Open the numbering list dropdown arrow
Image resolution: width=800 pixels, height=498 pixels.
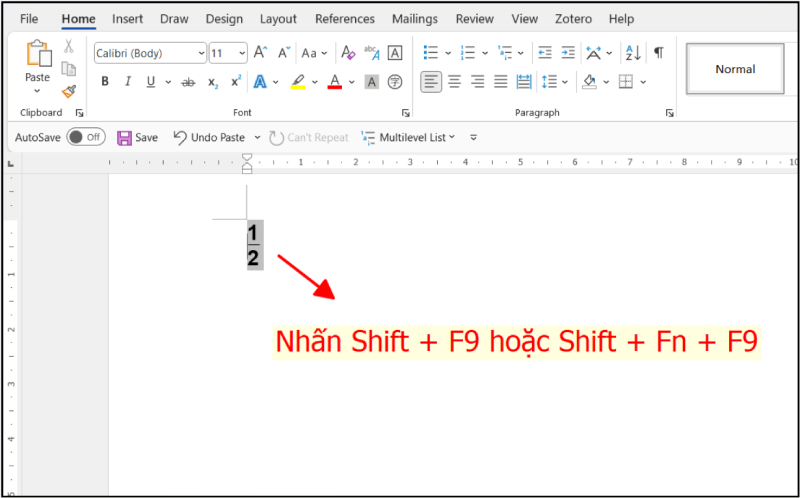tap(485, 53)
